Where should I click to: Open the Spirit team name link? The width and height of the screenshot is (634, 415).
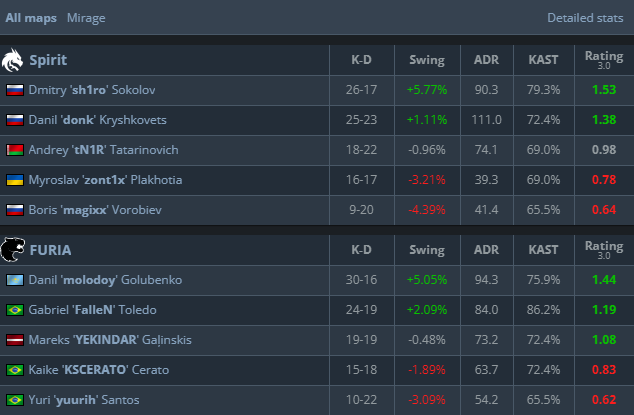click(48, 60)
